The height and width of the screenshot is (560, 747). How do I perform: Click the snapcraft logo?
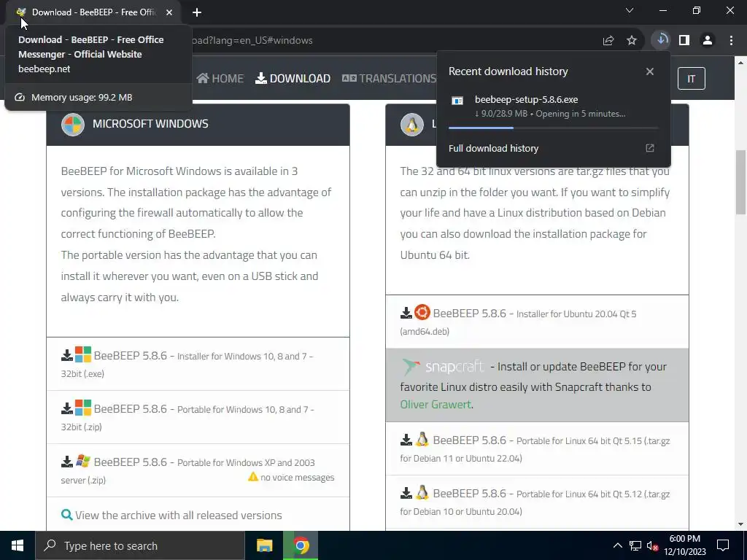[x=443, y=367]
